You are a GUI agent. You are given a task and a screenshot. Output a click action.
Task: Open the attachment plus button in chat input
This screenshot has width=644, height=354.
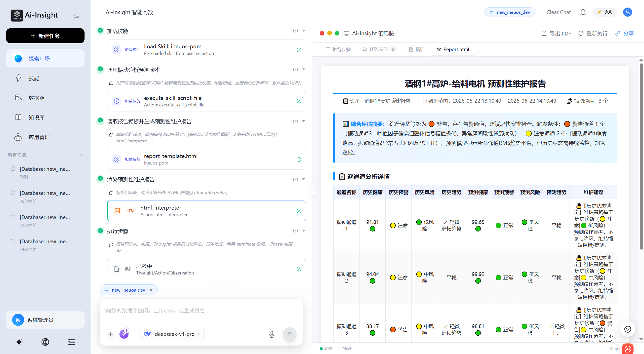point(110,334)
